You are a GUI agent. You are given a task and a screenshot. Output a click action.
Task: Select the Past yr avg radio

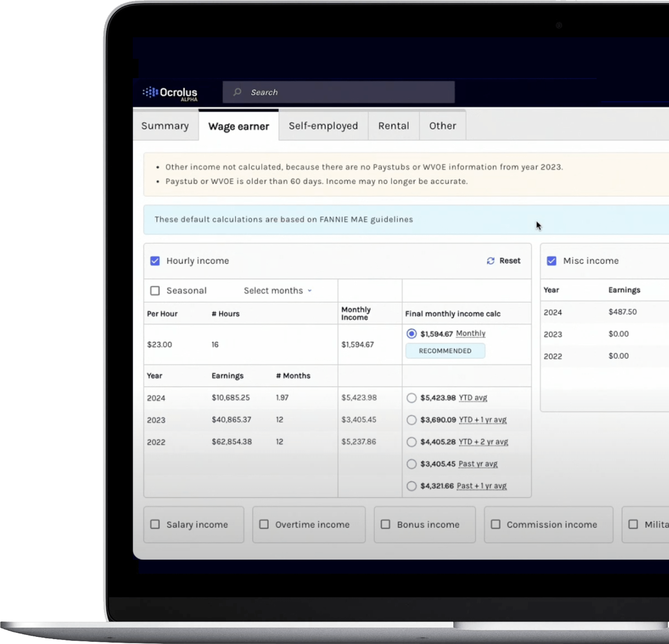(411, 464)
